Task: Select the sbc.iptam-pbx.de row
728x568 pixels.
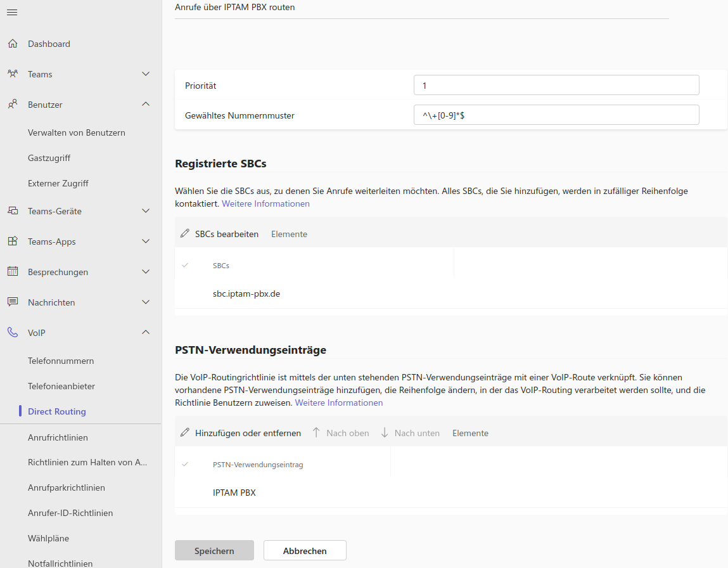Action: (x=246, y=294)
